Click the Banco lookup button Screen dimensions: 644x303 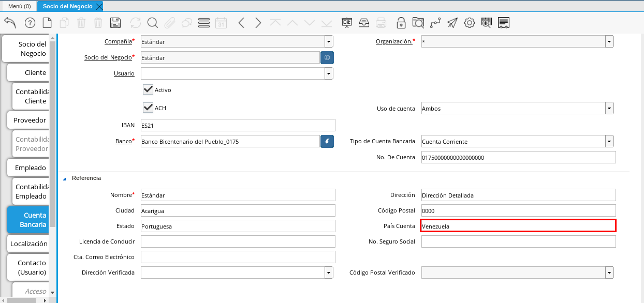coord(327,142)
